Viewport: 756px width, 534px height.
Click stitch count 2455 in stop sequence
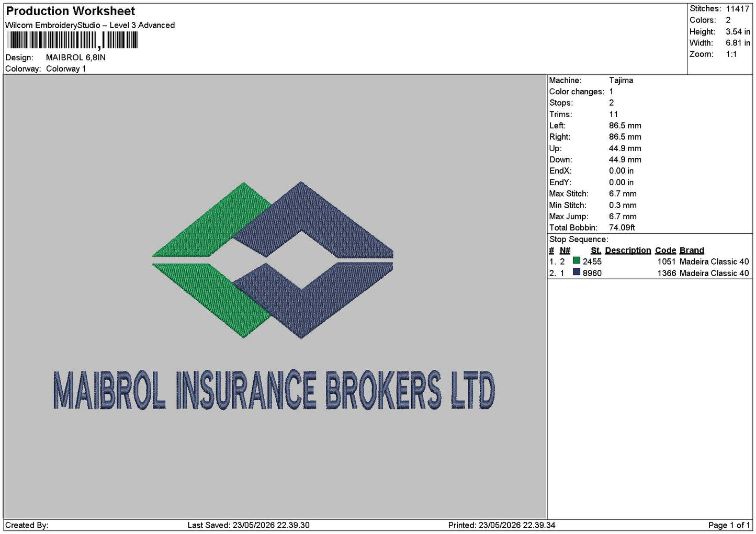(x=592, y=262)
